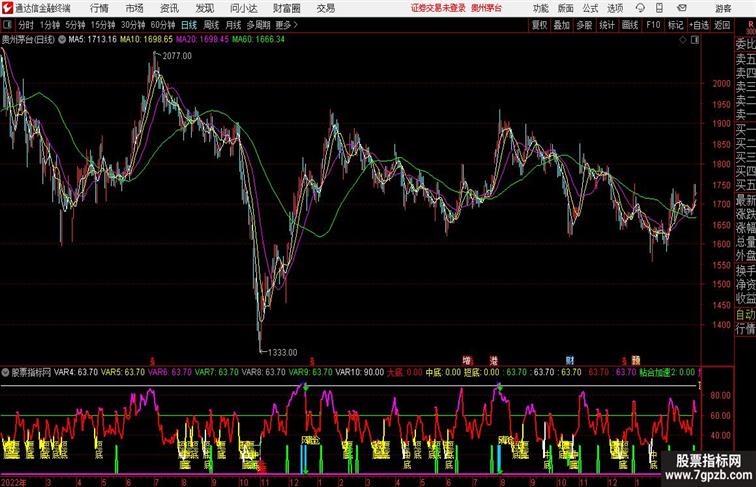Switch to 1分钟 chart period
The width and height of the screenshot is (756, 487).
pyautogui.click(x=50, y=25)
